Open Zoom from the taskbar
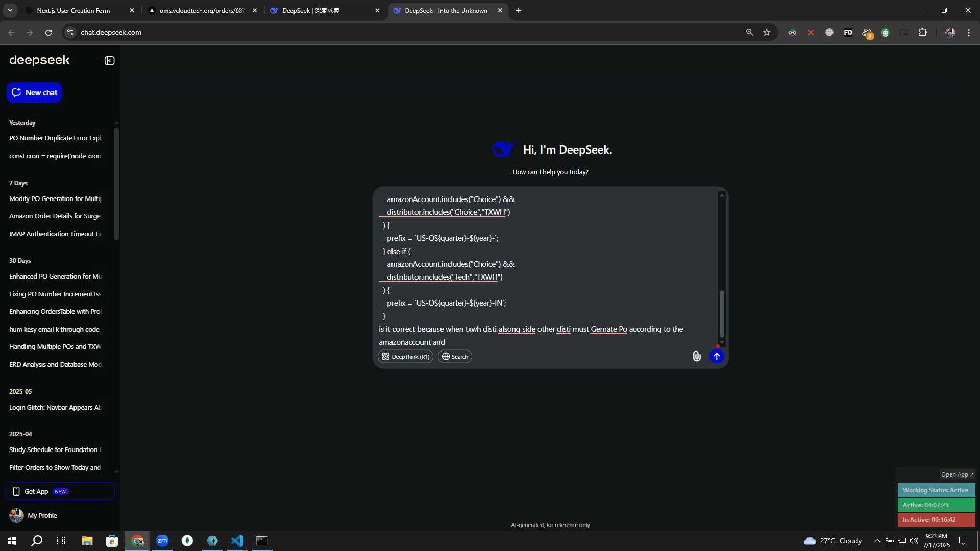Image resolution: width=980 pixels, height=551 pixels. point(162,541)
